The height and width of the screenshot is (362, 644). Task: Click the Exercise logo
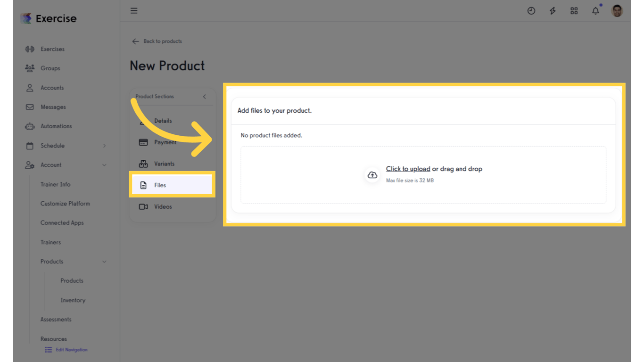coord(49,18)
